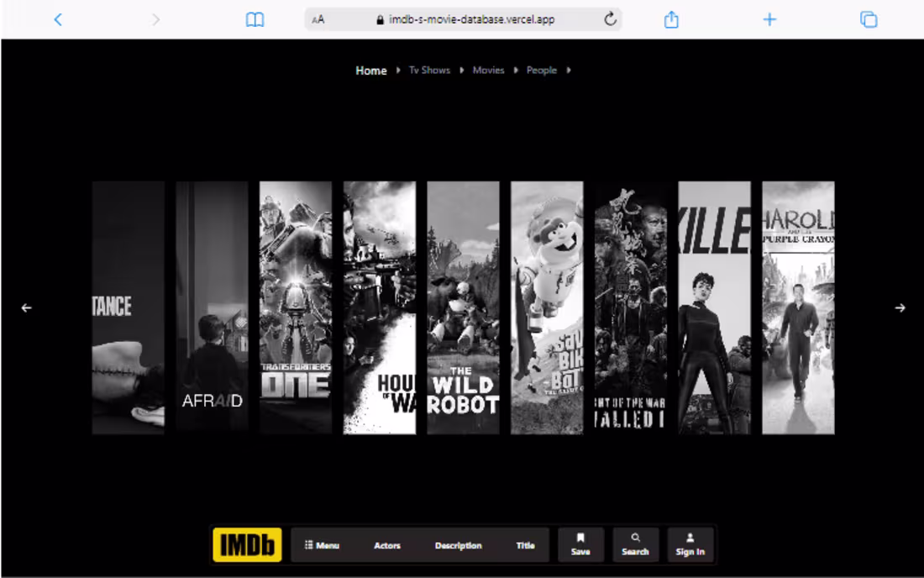The width and height of the screenshot is (924, 578).
Task: Open Safari bookmarks with the book icon
Action: pyautogui.click(x=255, y=18)
